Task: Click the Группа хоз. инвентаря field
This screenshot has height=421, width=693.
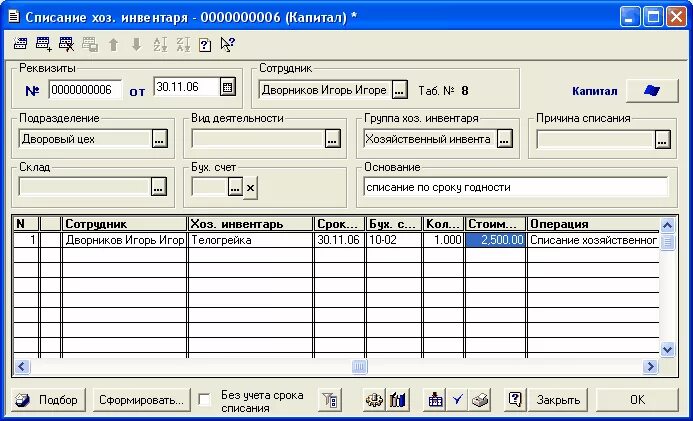Action: pyautogui.click(x=430, y=139)
